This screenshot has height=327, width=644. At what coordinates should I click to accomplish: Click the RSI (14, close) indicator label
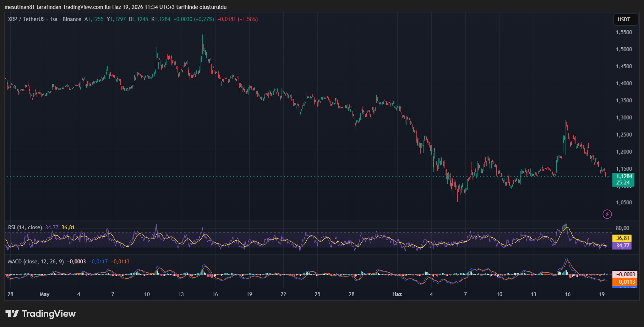pyautogui.click(x=25, y=227)
